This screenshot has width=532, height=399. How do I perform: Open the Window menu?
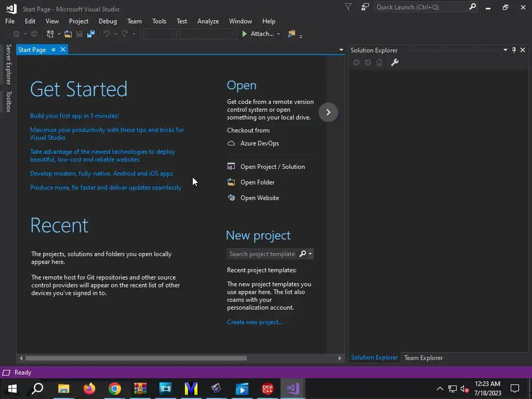tap(240, 21)
